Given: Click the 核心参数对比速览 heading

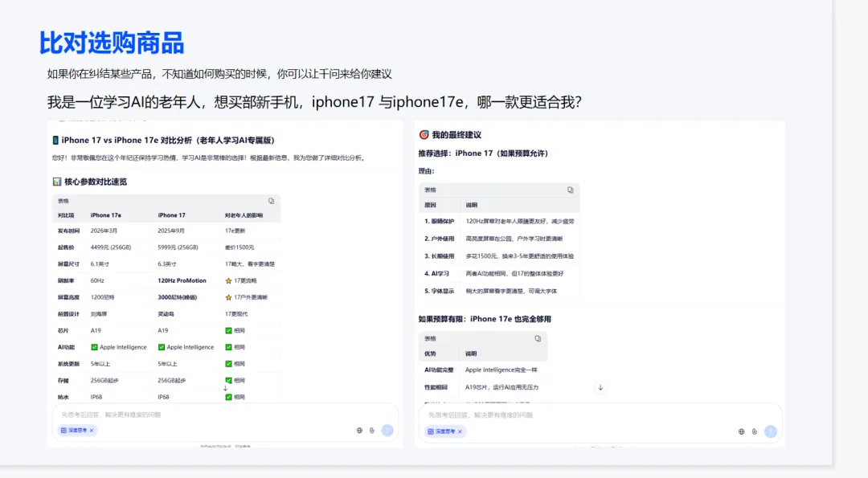Looking at the screenshot, I should (x=96, y=182).
